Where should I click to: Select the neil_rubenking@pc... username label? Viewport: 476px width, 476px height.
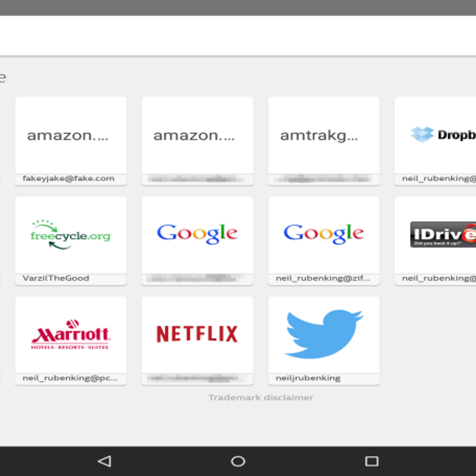pyautogui.click(x=70, y=378)
